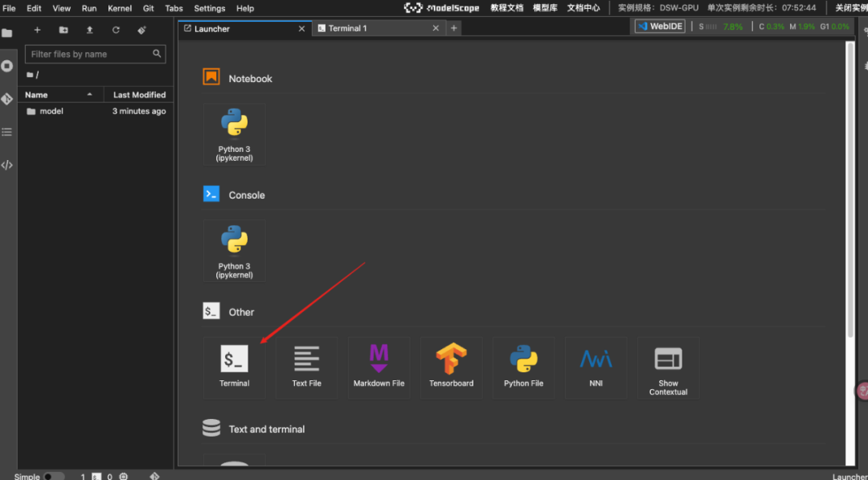Click the launcher vertical scrollbar
The width and height of the screenshot is (868, 480).
(x=850, y=189)
